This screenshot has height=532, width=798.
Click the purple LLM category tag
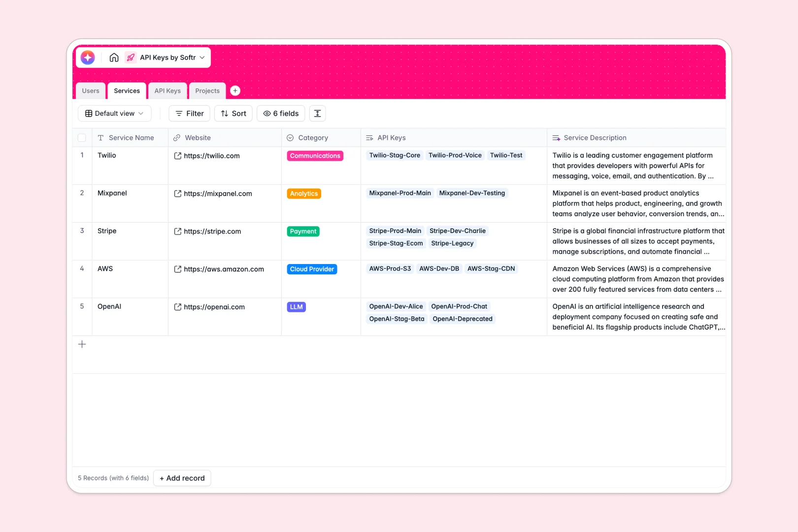[297, 307]
